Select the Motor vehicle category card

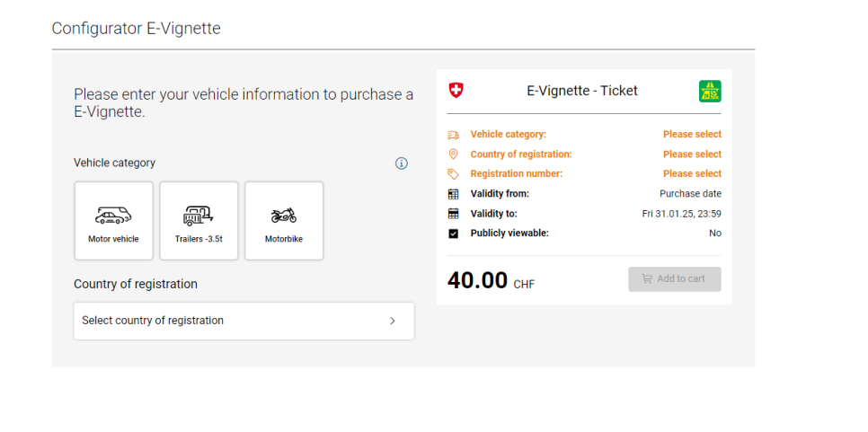[113, 221]
